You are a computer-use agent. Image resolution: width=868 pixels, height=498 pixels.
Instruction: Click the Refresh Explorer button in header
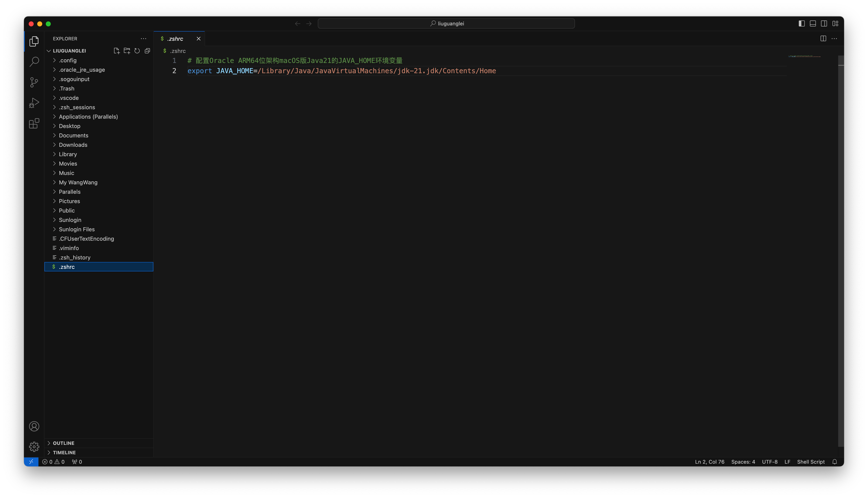tap(136, 51)
